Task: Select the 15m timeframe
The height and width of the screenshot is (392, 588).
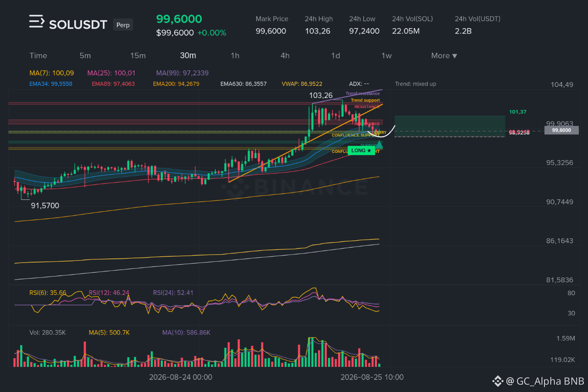Action: pyautogui.click(x=138, y=56)
